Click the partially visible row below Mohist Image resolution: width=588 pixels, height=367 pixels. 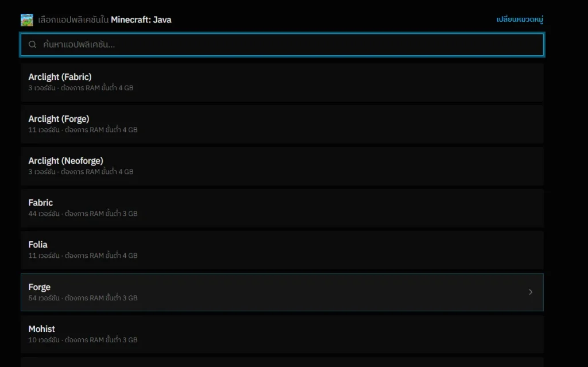point(281,362)
